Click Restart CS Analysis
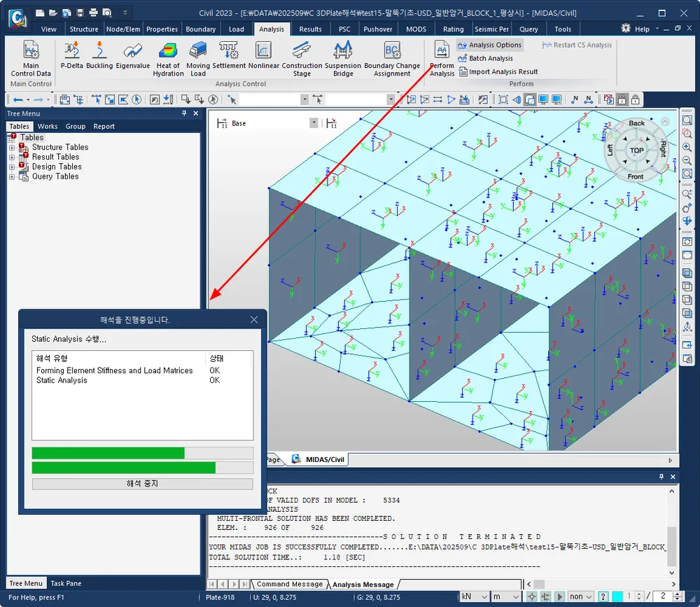This screenshot has width=700, height=607. click(x=577, y=45)
